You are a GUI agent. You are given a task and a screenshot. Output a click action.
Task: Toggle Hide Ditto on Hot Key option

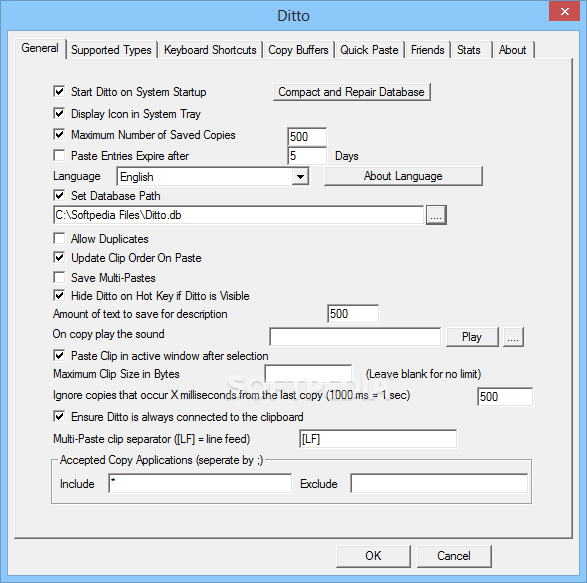tap(59, 295)
